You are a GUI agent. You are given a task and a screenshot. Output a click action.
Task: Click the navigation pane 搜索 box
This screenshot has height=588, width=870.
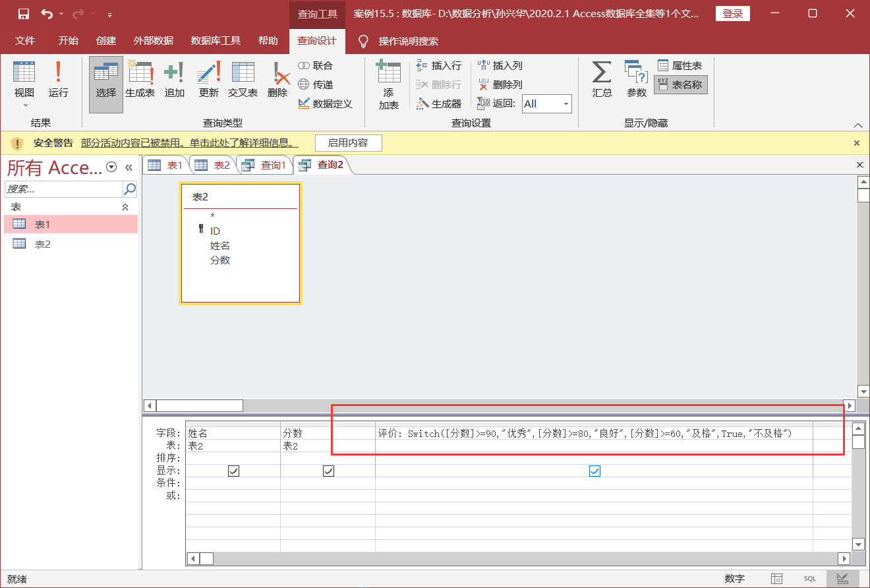(x=64, y=189)
